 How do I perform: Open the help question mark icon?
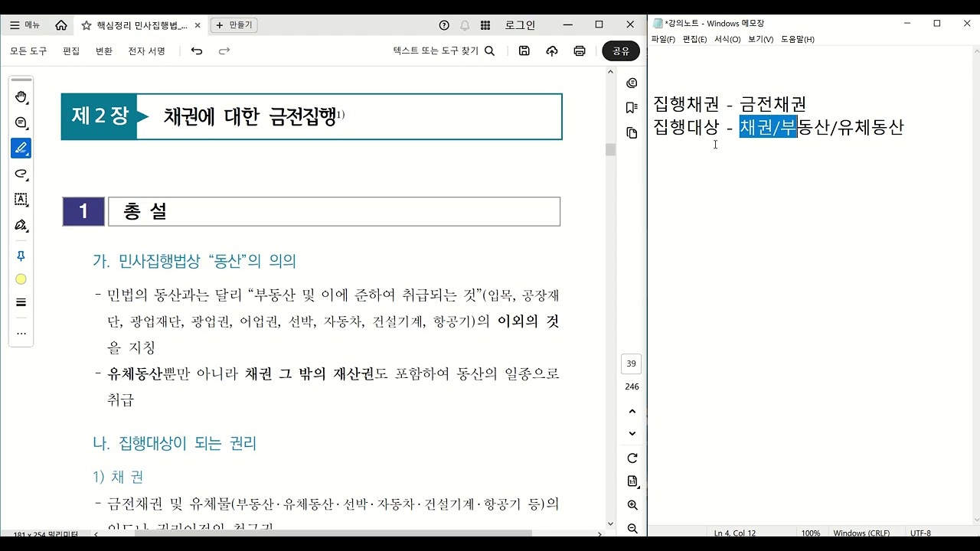coord(444,25)
